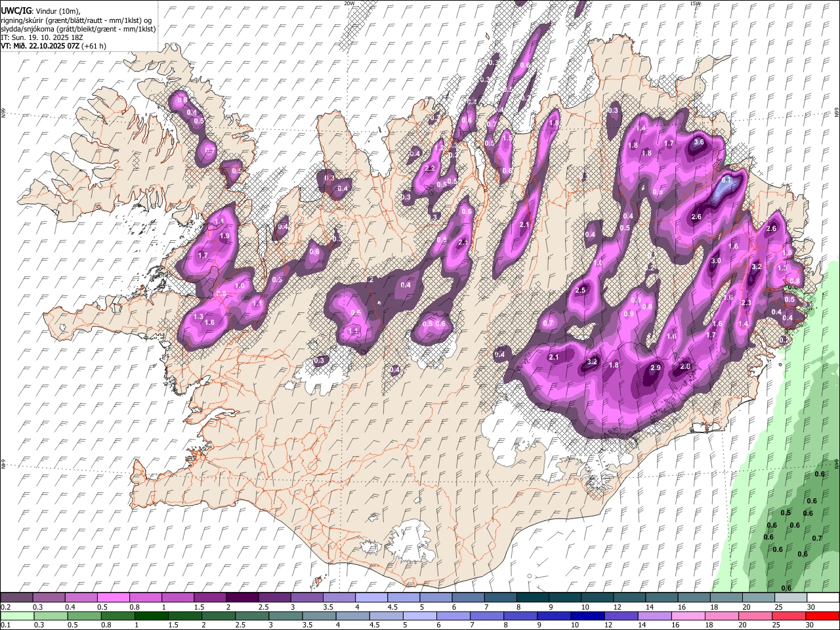Click the 15W longitude label at top
840x630 pixels.
click(695, 3)
